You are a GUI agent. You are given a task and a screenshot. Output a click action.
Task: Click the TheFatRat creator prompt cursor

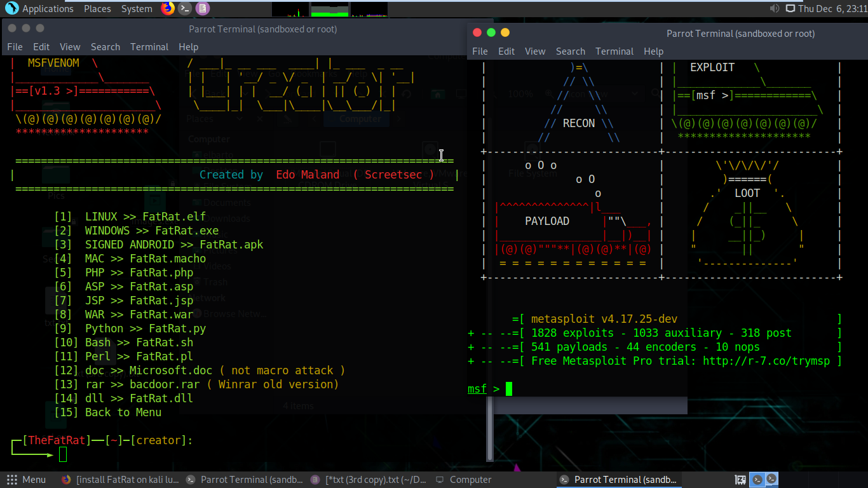point(63,454)
